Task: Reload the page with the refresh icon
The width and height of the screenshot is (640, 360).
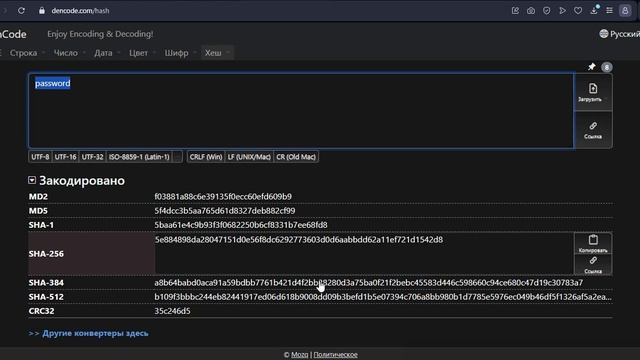Action: click(x=21, y=11)
